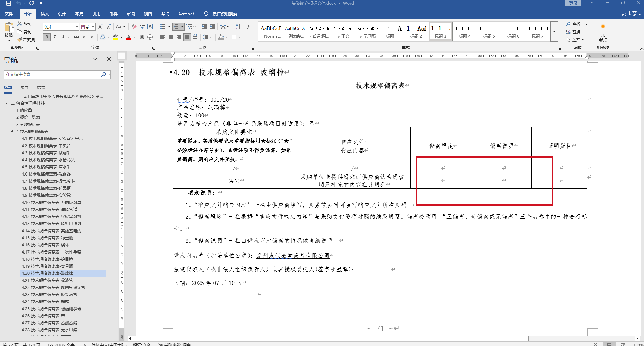Click the Show paragraph marks icon
This screenshot has width=644, height=346.
(248, 27)
